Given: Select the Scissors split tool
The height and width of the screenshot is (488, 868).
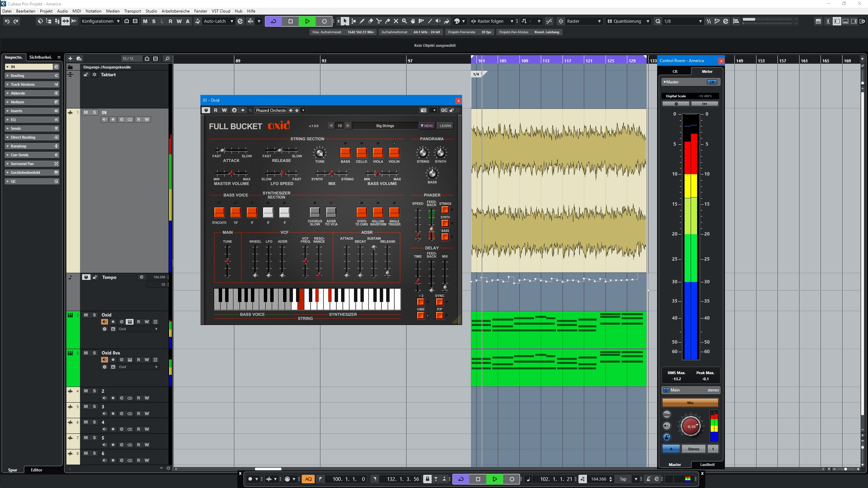Looking at the screenshot, I should pos(379,21).
